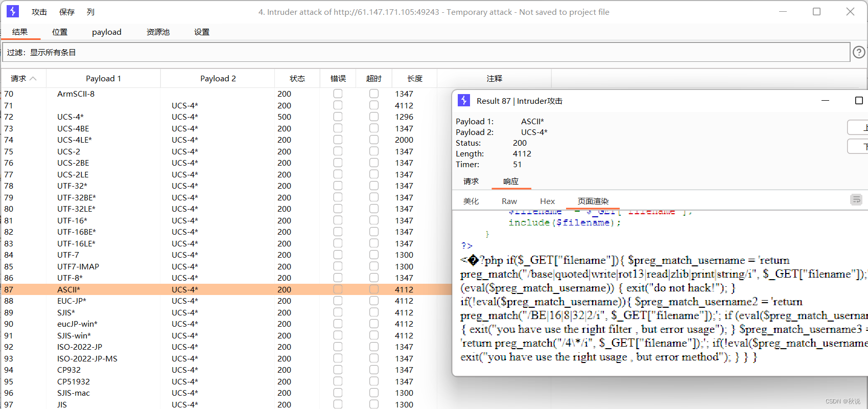The image size is (868, 409).
Task: Open the 请求 tab in Result 87 window
Action: click(471, 181)
